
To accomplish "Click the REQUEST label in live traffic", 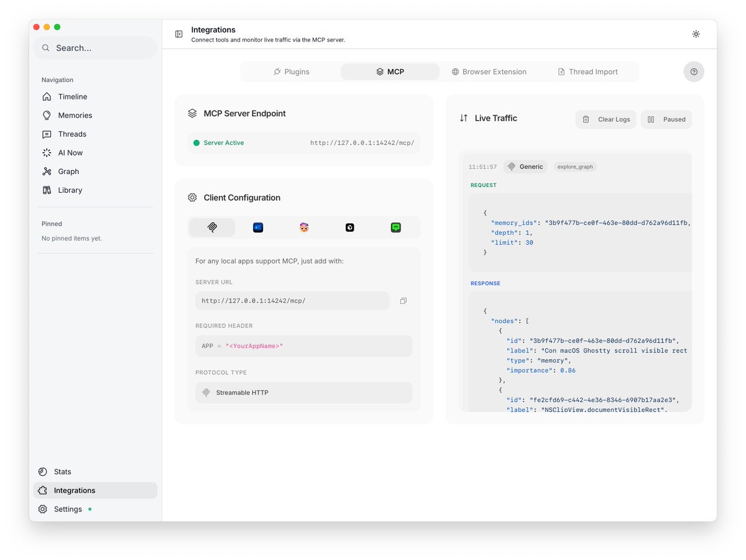I will click(484, 185).
